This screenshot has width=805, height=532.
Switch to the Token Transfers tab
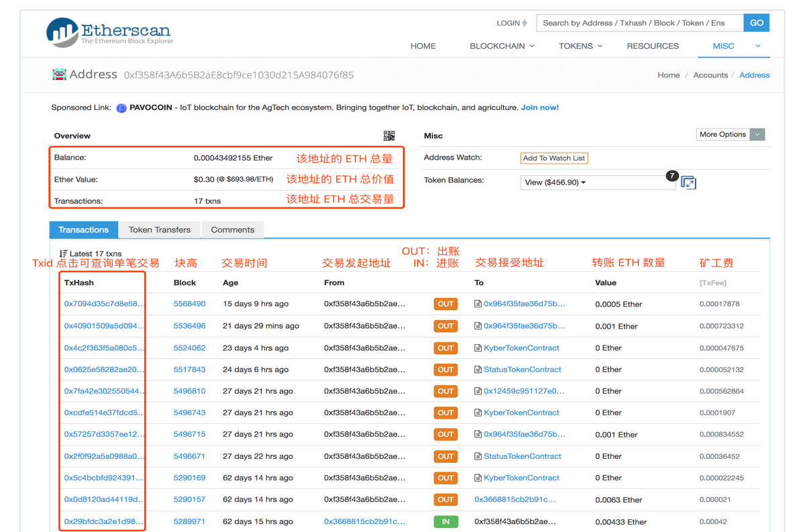coord(159,229)
